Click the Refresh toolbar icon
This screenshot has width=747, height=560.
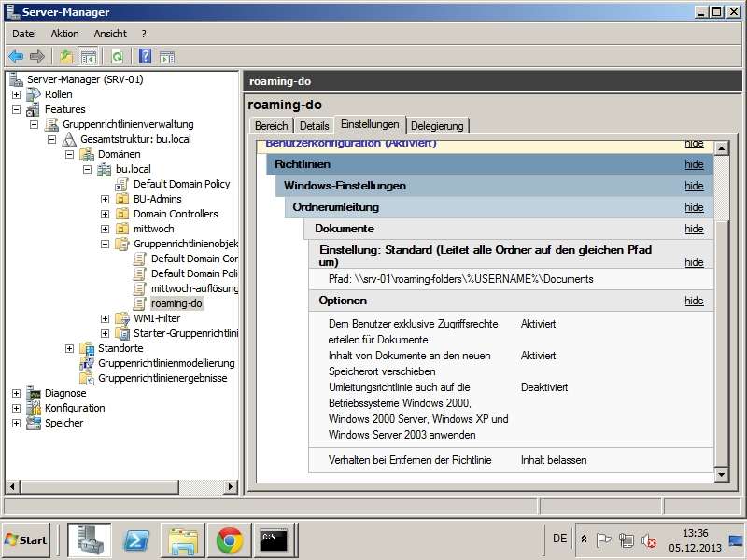tap(117, 56)
